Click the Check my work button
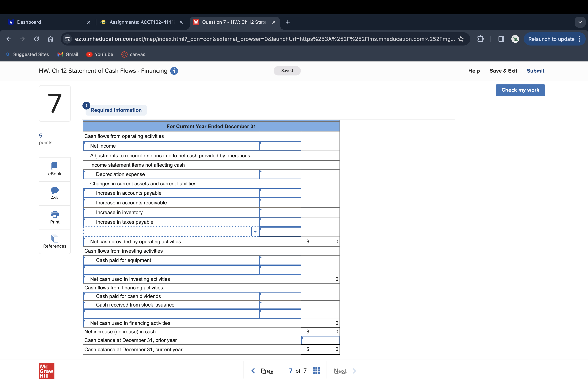 (520, 90)
